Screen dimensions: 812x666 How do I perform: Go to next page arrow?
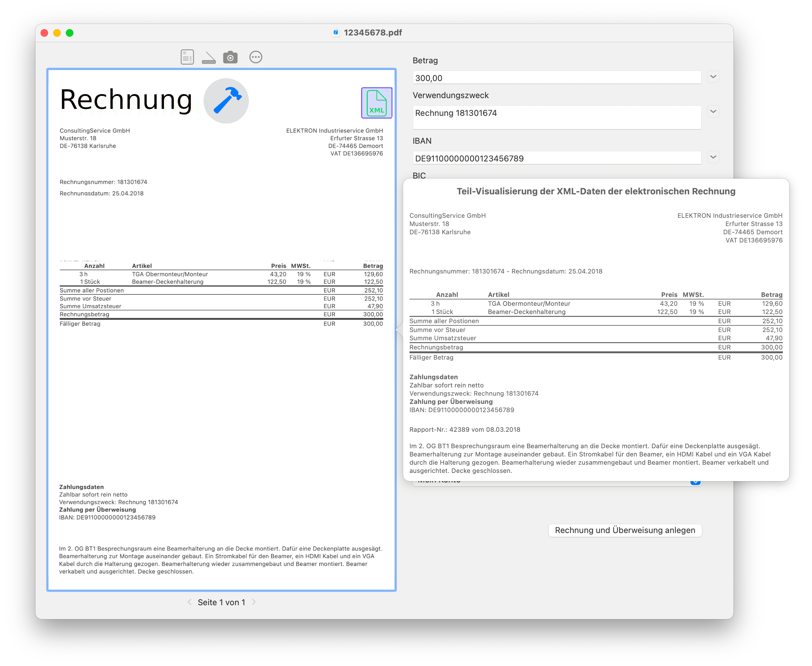click(x=253, y=602)
